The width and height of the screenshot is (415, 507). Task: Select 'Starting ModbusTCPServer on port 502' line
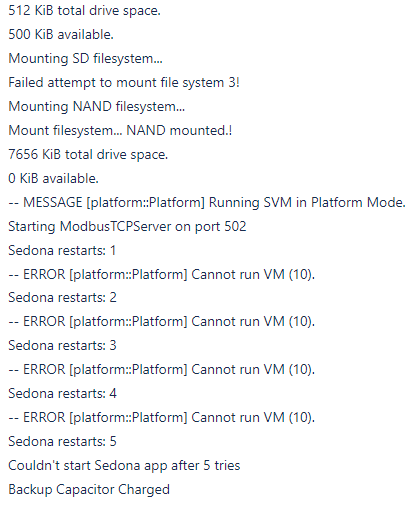tap(127, 227)
